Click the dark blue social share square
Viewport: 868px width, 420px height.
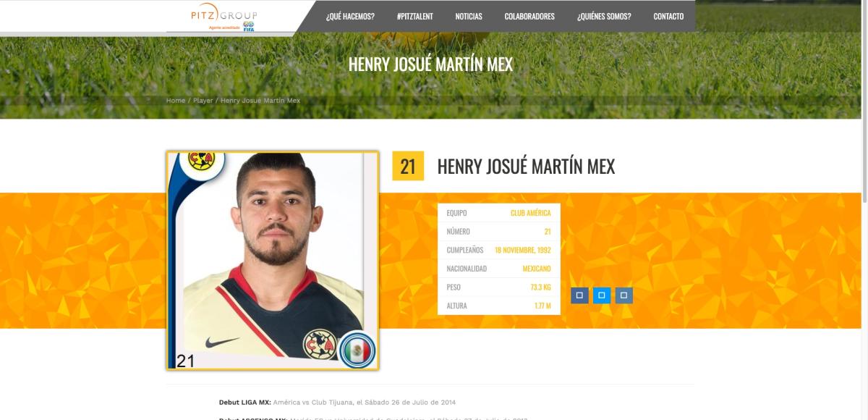click(579, 295)
